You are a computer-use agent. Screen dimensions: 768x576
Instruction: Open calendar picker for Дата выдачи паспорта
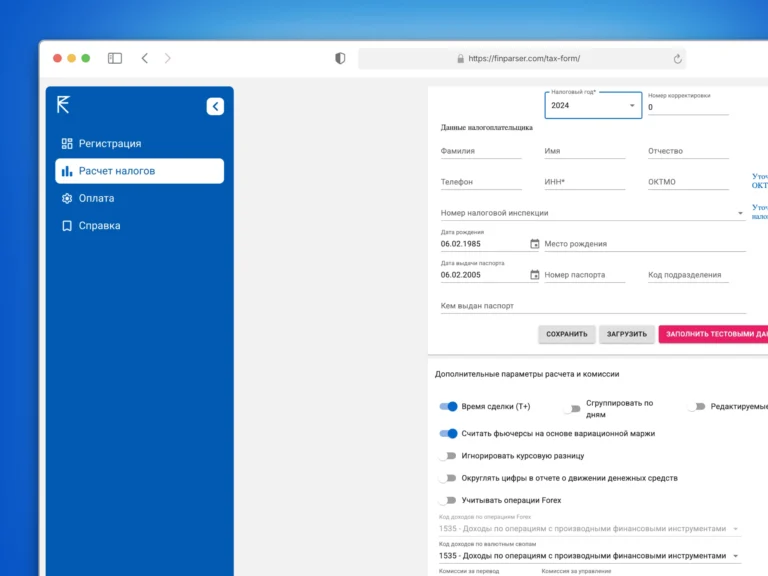pyautogui.click(x=534, y=275)
